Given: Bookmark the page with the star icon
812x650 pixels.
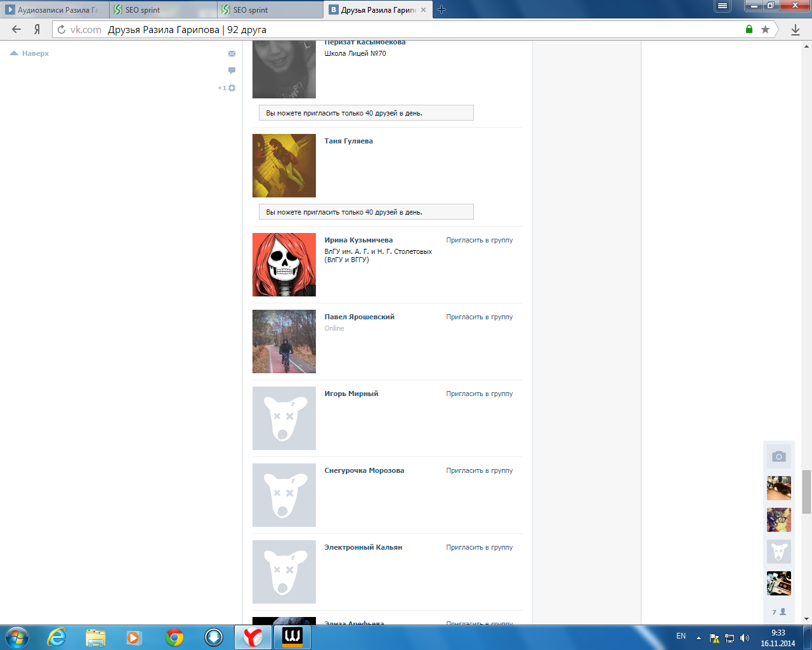Looking at the screenshot, I should [x=765, y=29].
